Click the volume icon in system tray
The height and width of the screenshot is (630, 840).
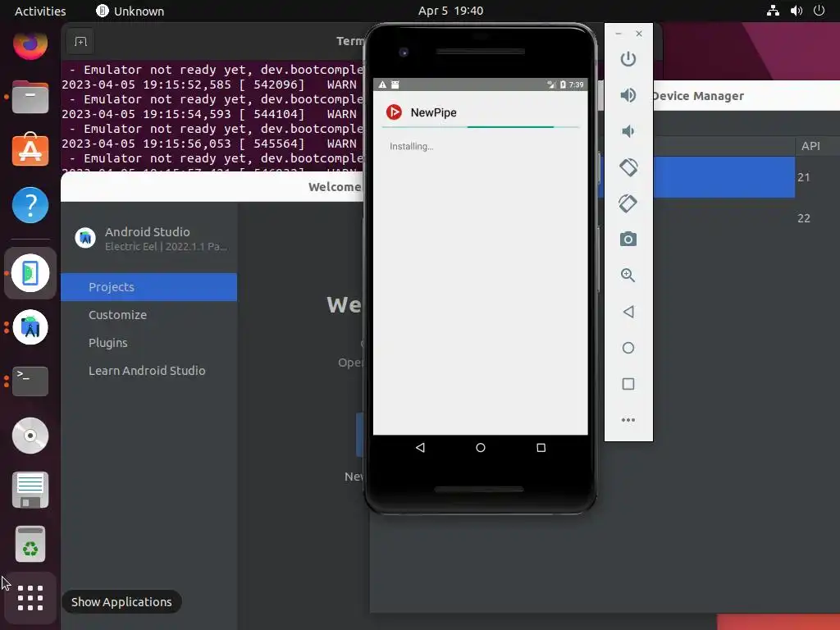coord(796,11)
